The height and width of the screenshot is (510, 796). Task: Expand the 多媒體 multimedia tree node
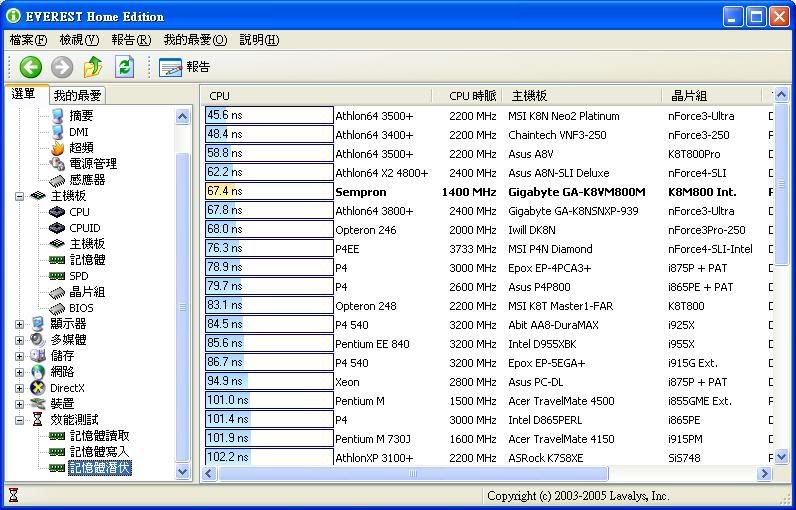[19, 340]
